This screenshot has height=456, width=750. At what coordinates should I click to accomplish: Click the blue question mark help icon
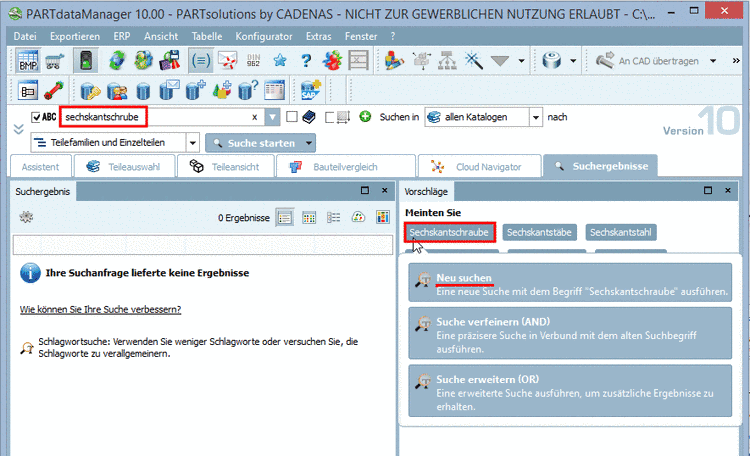tap(306, 61)
